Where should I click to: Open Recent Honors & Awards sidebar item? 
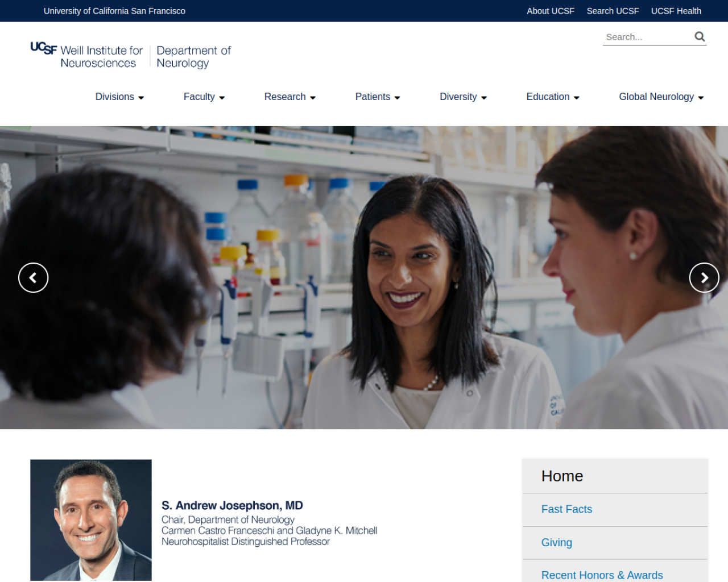(x=602, y=575)
